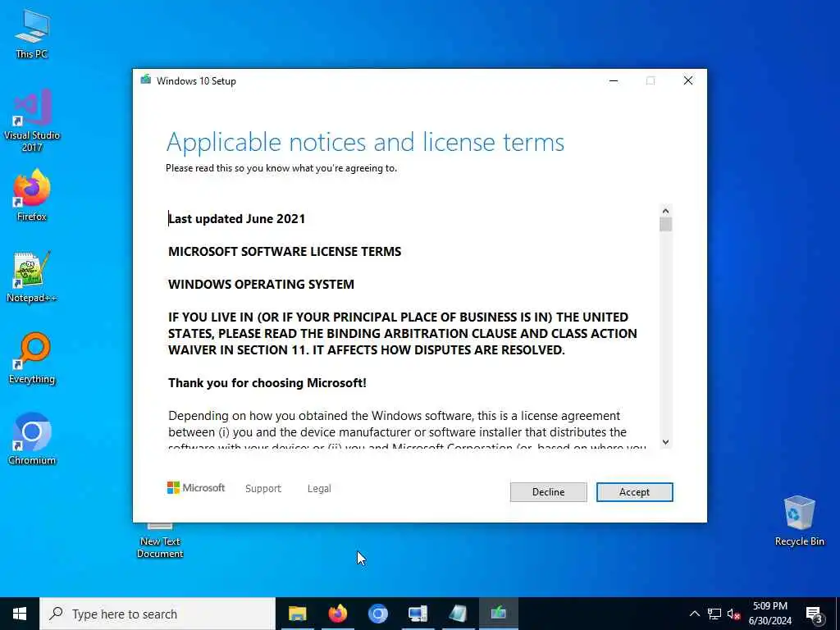Open the notebook-style app on the taskbar
The width and height of the screenshot is (840, 630).
coord(458,614)
